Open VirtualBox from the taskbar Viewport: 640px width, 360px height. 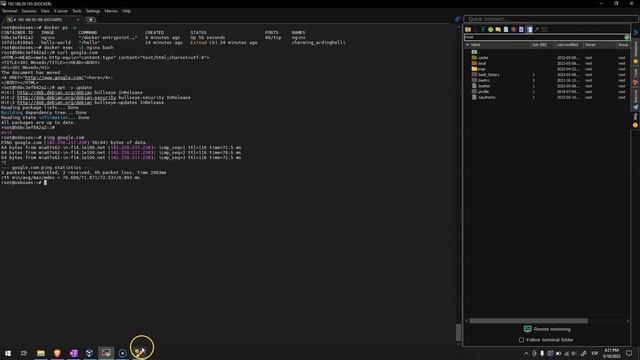[x=89, y=353]
